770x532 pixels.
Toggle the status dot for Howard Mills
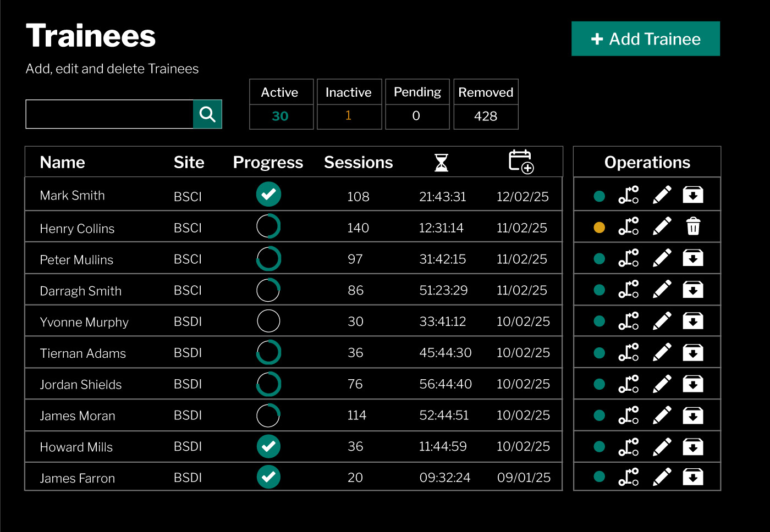pyautogui.click(x=599, y=447)
